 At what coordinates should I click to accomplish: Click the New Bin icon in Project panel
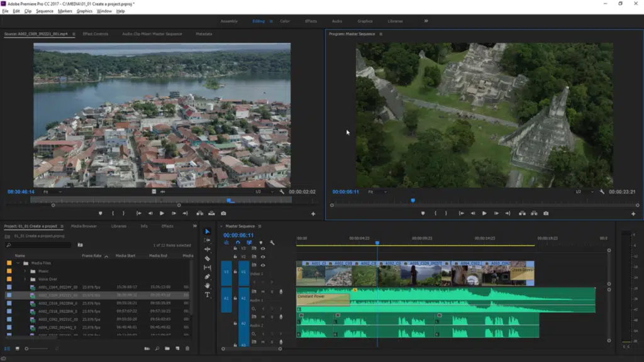click(167, 348)
